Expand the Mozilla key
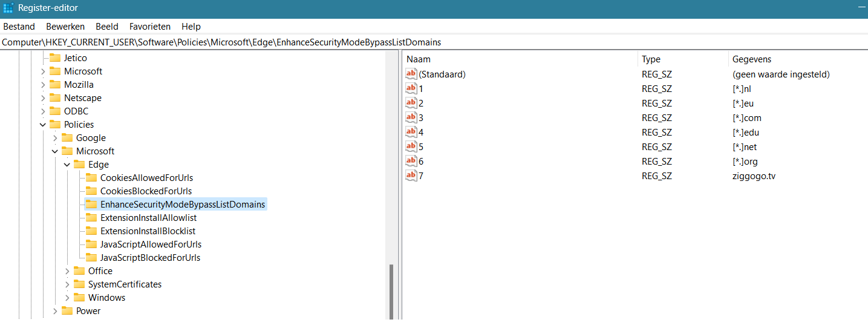The height and width of the screenshot is (328, 868). [43, 85]
